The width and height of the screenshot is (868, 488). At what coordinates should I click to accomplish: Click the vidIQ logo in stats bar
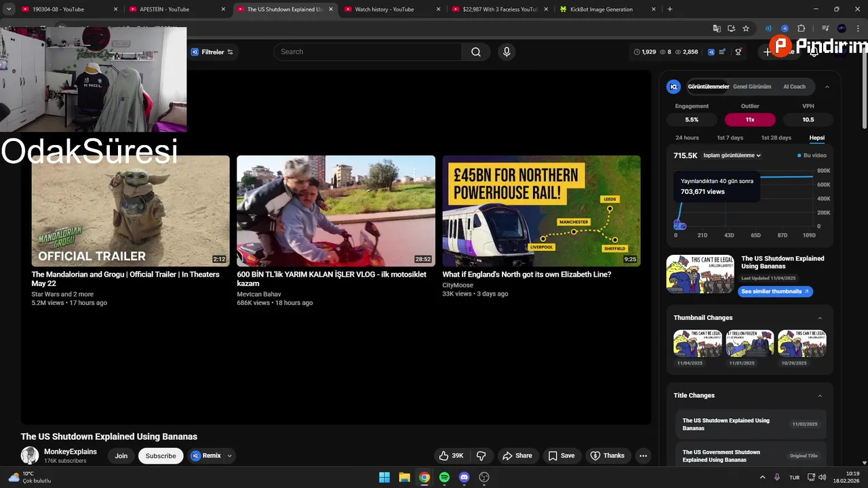tap(711, 52)
